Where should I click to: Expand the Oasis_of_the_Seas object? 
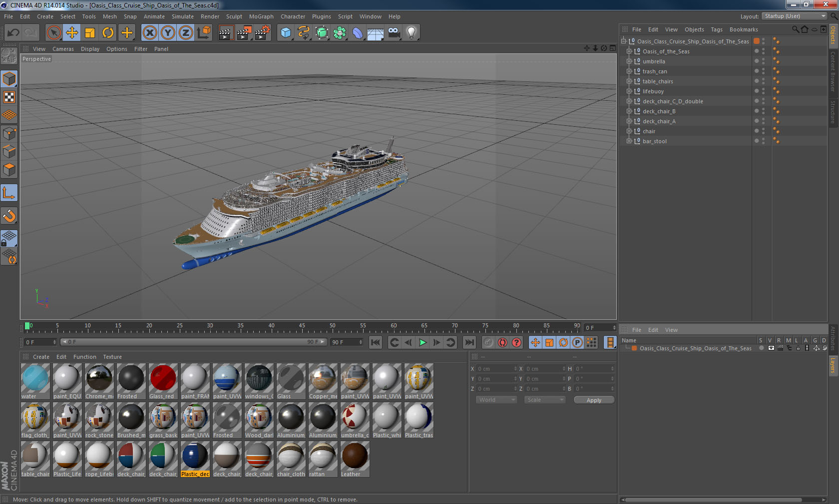(x=629, y=51)
